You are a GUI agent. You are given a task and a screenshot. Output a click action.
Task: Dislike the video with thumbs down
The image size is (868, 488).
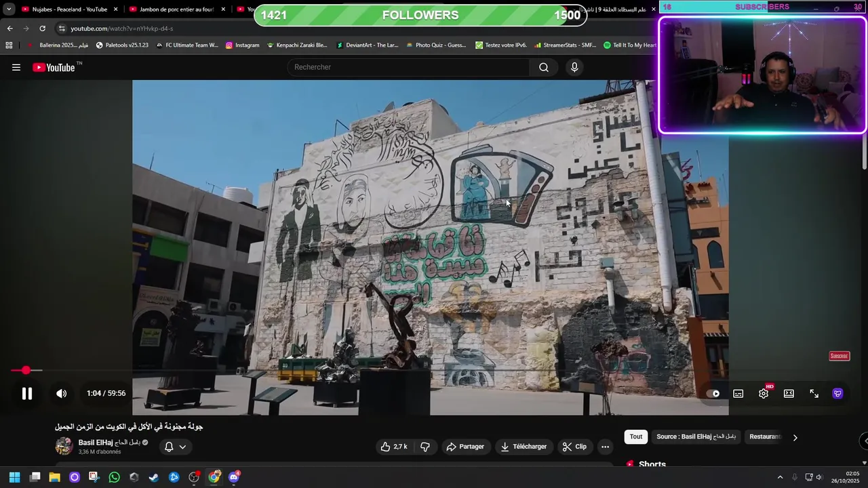coord(425,447)
